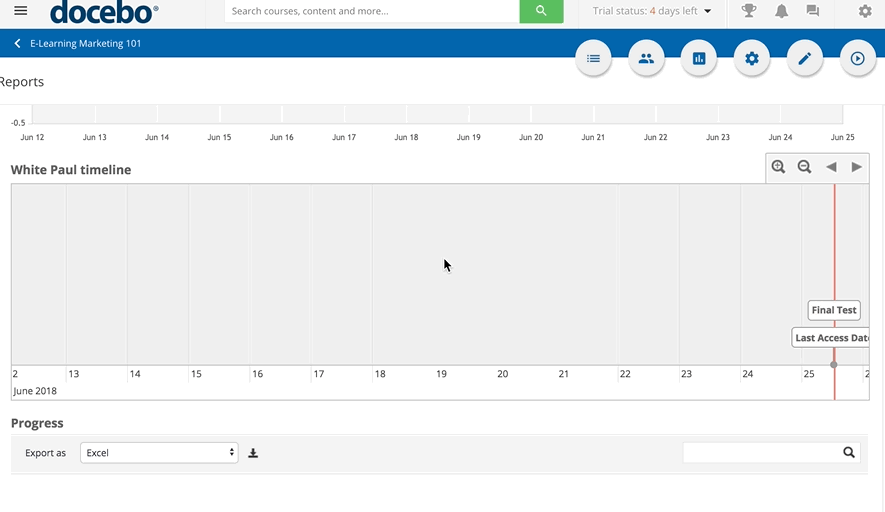Open the Export as Excel dropdown
This screenshot has height=512, width=885.
point(159,453)
